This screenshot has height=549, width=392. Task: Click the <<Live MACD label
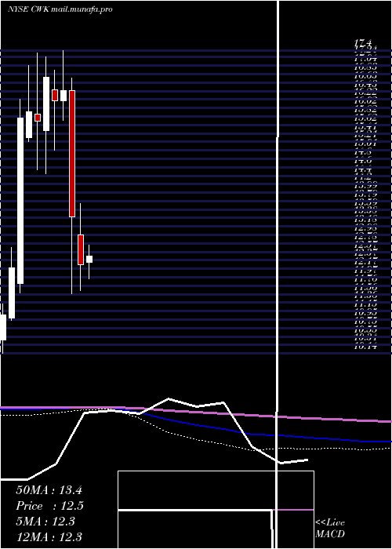(x=330, y=529)
